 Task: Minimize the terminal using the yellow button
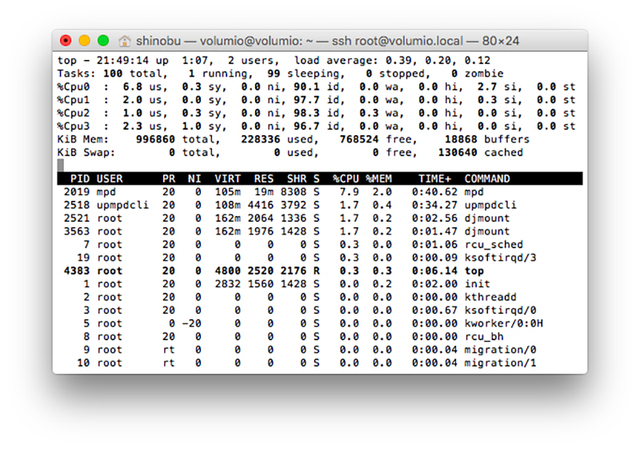[x=84, y=41]
